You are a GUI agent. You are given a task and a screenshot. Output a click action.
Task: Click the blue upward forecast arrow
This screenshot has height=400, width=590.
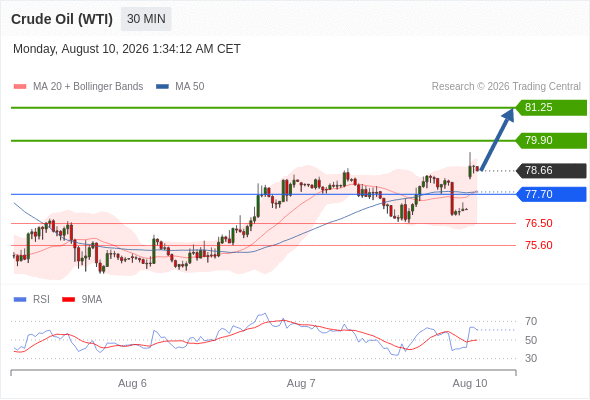[497, 140]
